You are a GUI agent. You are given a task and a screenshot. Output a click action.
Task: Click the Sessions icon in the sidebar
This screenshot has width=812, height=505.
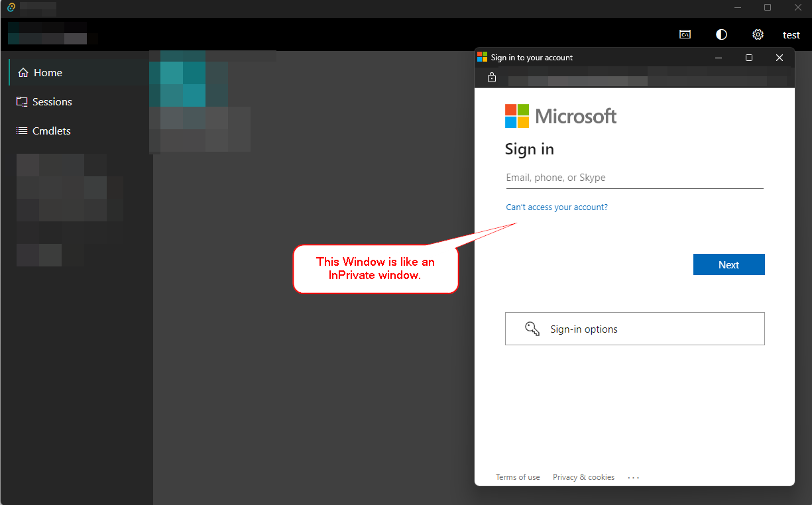coord(22,101)
